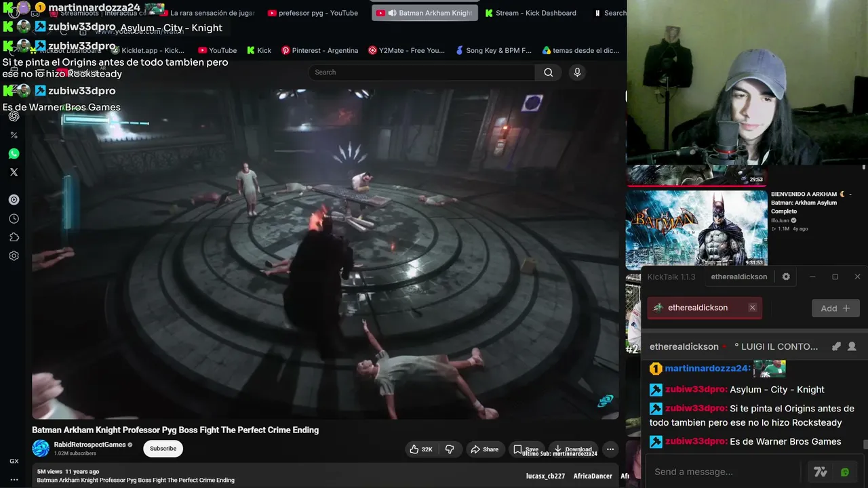This screenshot has width=868, height=488.
Task: Click the martinnardozza24 username in KickTalk chat
Action: click(x=707, y=368)
